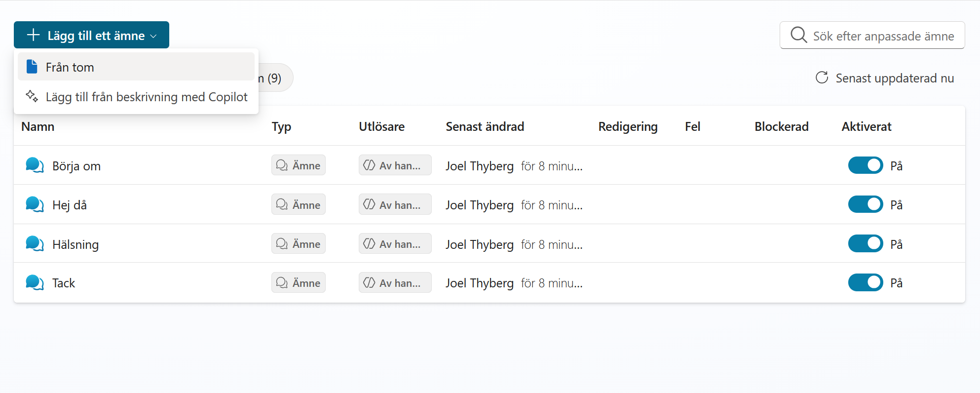Click the Fel column header

pyautogui.click(x=693, y=126)
